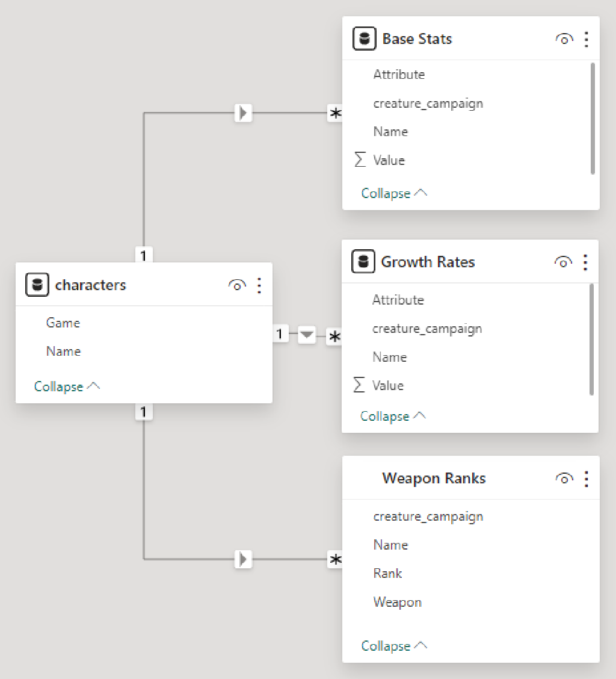This screenshot has width=616, height=679.
Task: Open more options menu for characters table
Action: pos(259,285)
